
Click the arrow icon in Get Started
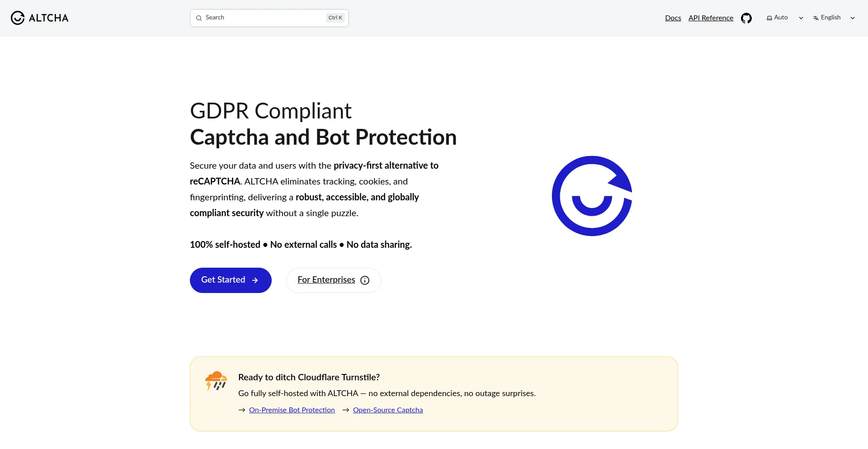[255, 280]
